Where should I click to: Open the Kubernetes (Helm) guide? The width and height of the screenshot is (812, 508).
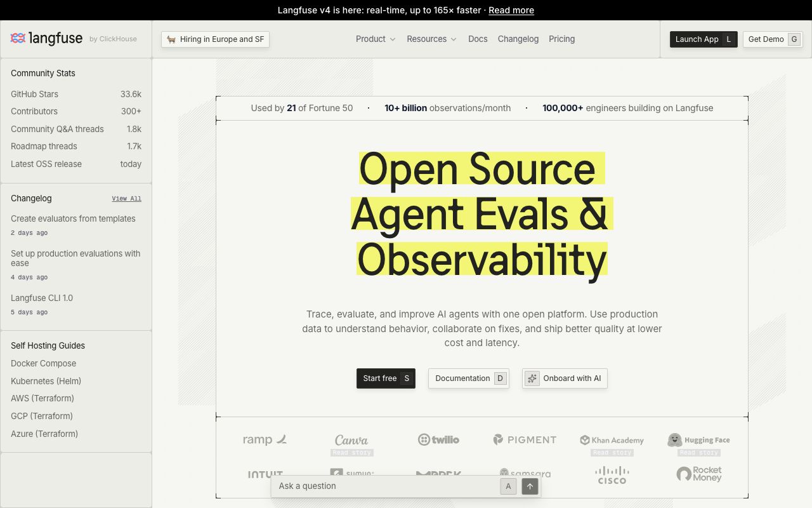tap(46, 381)
